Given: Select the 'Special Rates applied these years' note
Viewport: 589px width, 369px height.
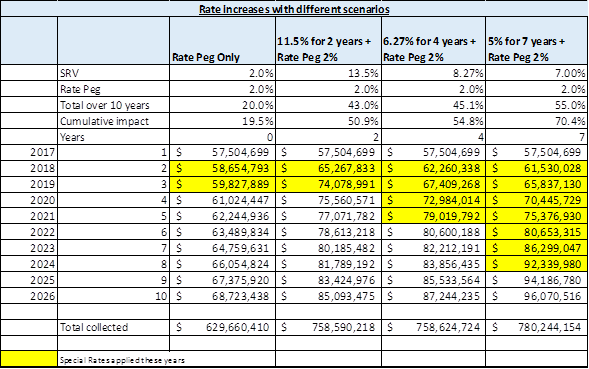Looking at the screenshot, I should (122, 360).
